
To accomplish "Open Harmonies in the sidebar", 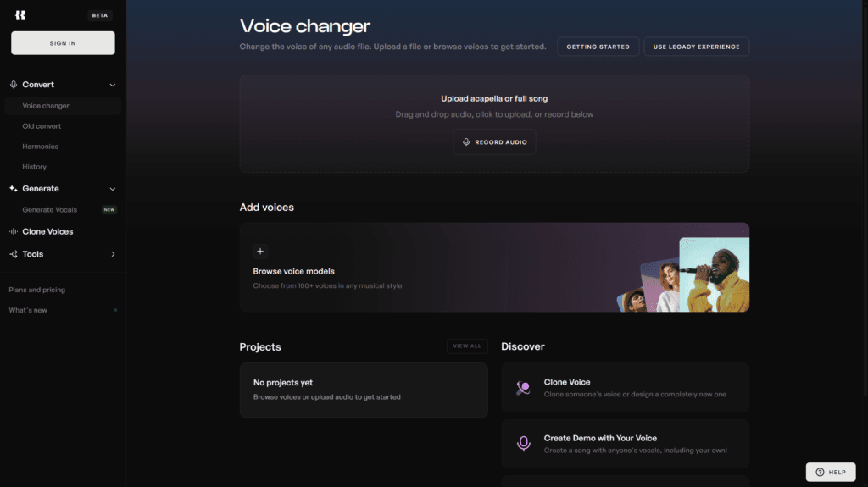I will (x=40, y=147).
